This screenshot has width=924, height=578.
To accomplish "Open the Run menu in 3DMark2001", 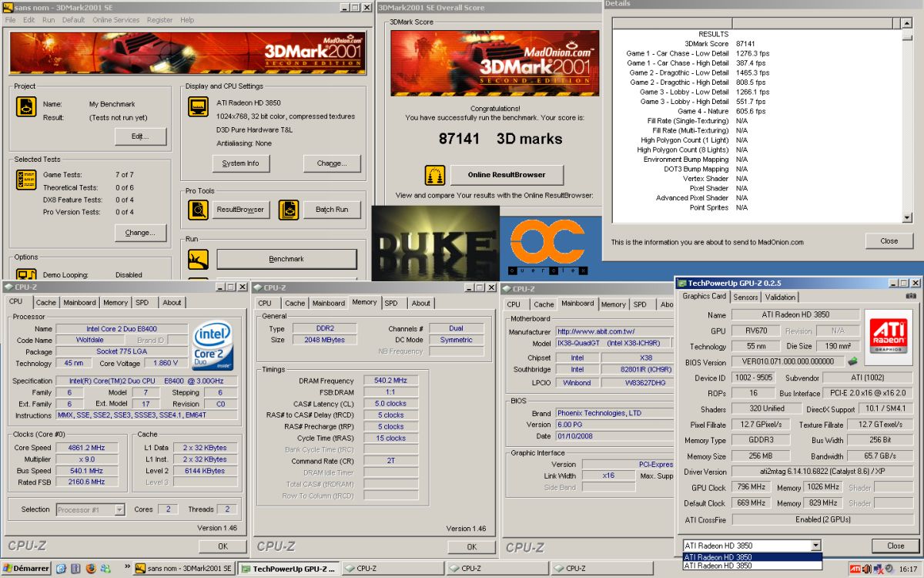I will pyautogui.click(x=49, y=20).
